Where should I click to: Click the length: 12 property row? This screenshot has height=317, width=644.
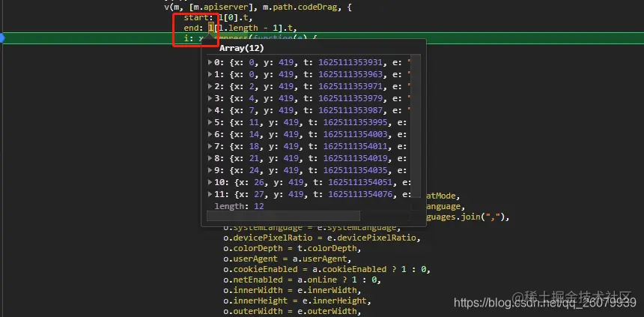239,206
